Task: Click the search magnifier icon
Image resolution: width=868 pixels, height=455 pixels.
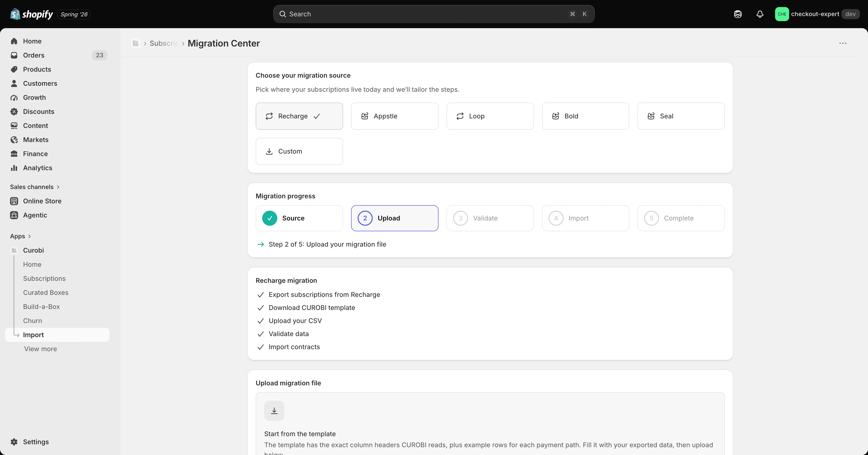Action: [x=283, y=14]
